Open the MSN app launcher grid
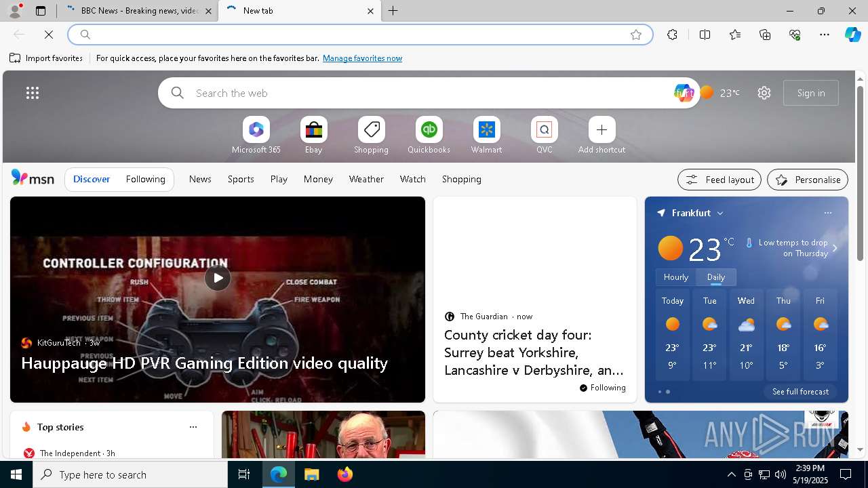This screenshot has width=868, height=488. [33, 93]
